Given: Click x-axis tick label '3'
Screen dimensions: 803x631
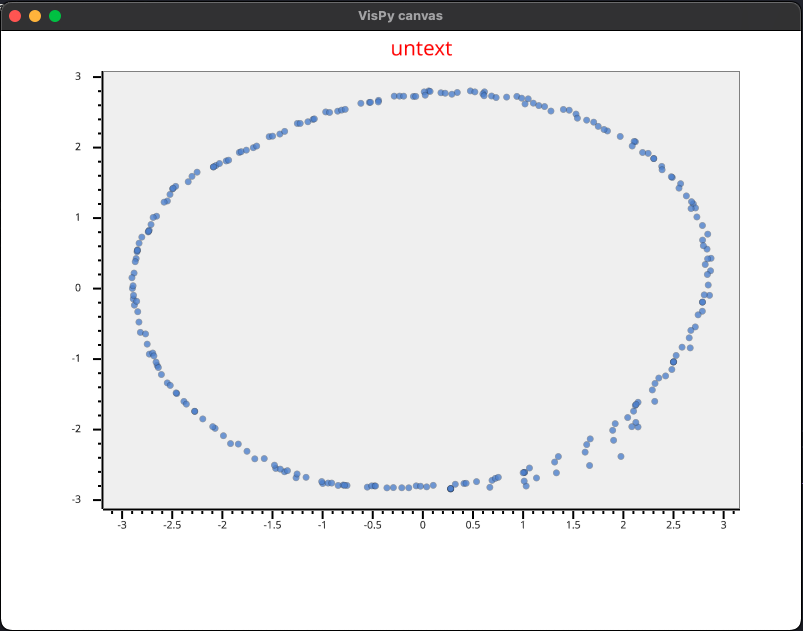Looking at the screenshot, I should [724, 525].
